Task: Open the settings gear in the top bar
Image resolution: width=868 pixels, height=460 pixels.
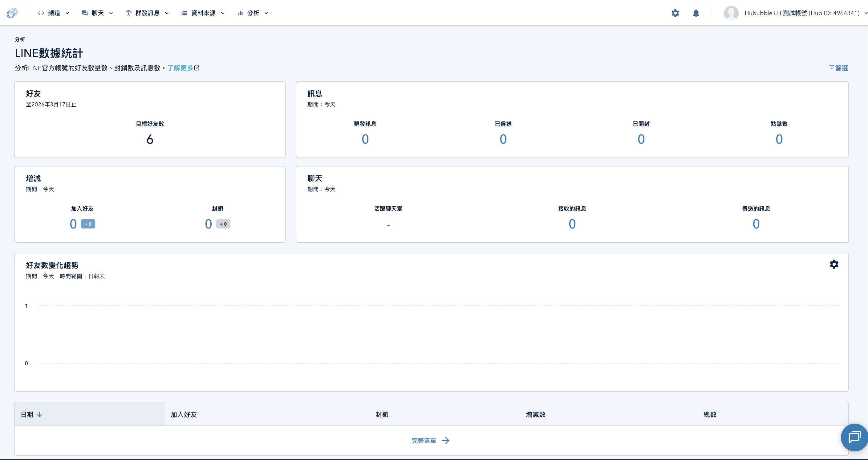Action: (x=675, y=13)
